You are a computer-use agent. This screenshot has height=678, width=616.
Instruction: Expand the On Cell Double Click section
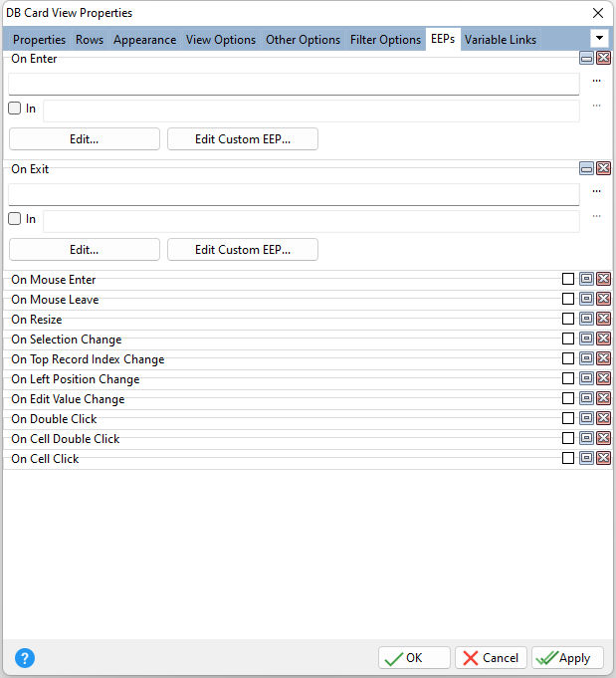pyautogui.click(x=586, y=438)
